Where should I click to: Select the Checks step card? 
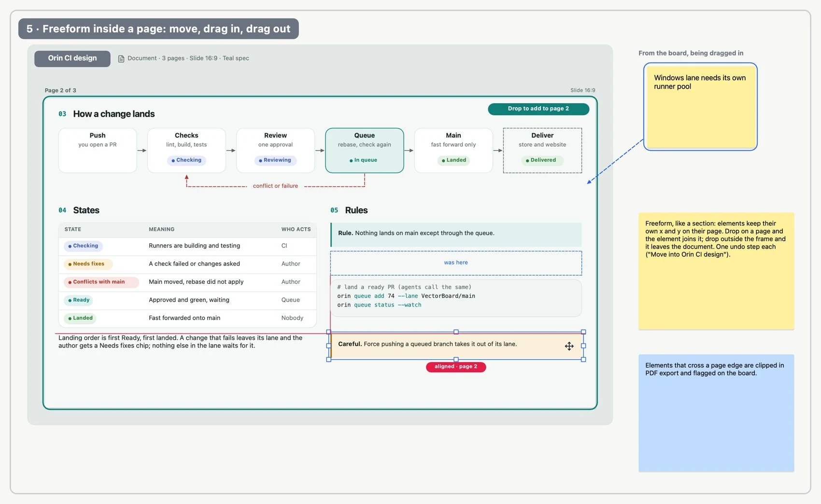[x=186, y=150]
